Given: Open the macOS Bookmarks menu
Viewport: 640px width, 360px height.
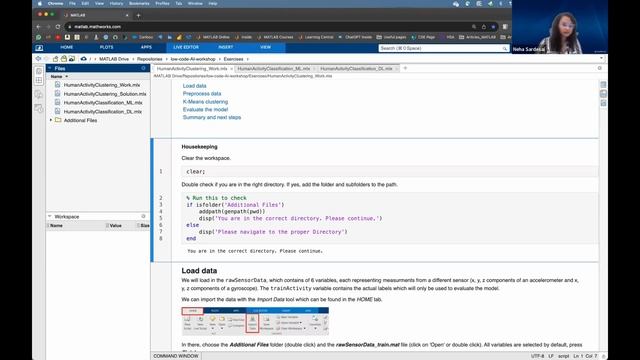Looking at the screenshot, I should 139,3.
